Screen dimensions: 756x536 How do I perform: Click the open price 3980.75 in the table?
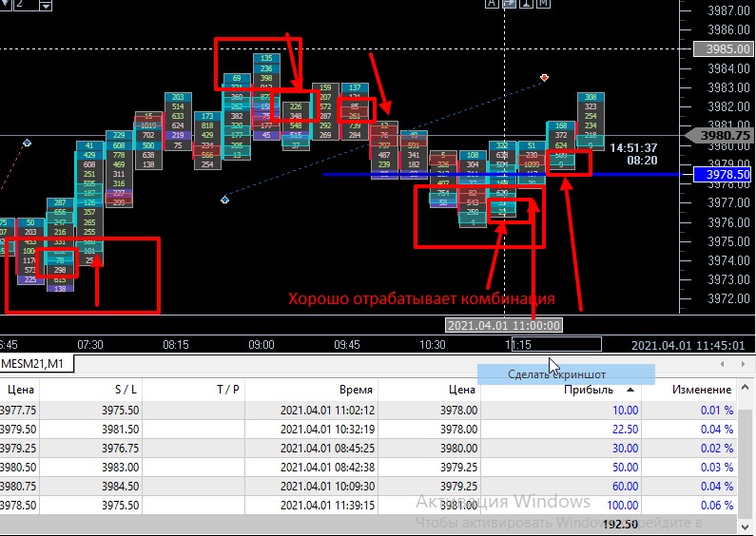click(x=18, y=487)
